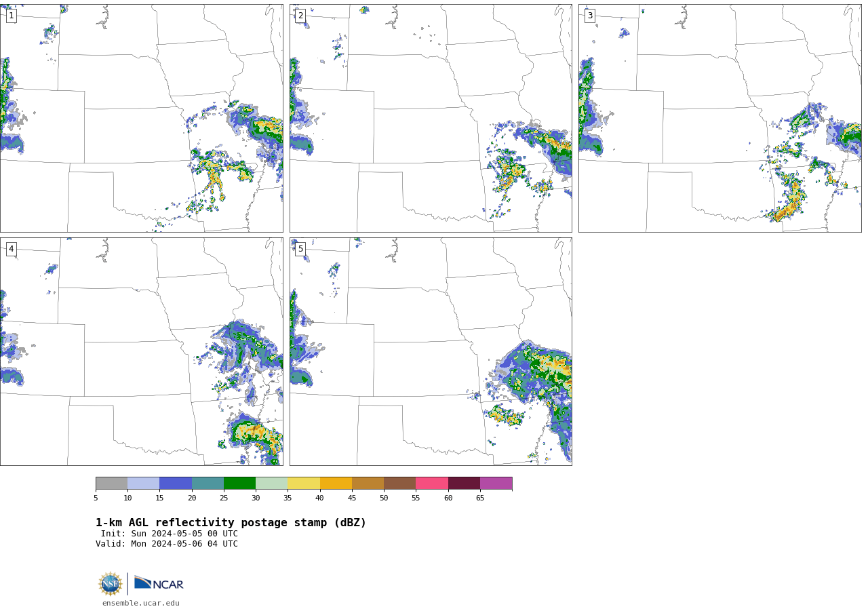The height and width of the screenshot is (611, 868).
Task: Click the pale green 30-35 dBZ swatch
Action: [x=272, y=484]
